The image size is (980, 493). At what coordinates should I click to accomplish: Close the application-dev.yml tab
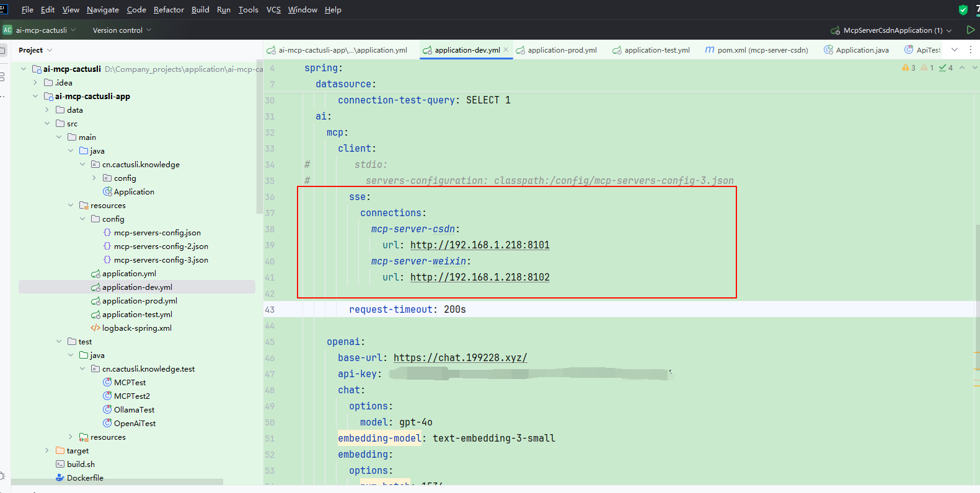(506, 50)
